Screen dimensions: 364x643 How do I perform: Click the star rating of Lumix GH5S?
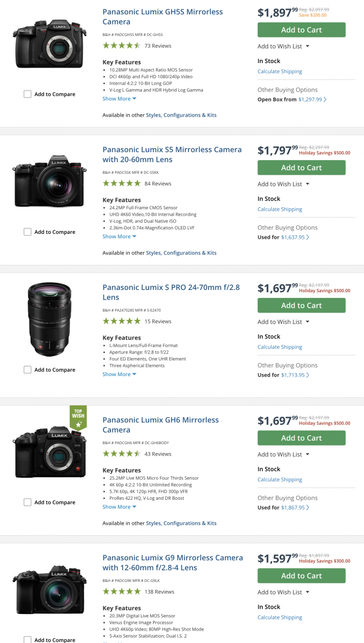click(121, 46)
